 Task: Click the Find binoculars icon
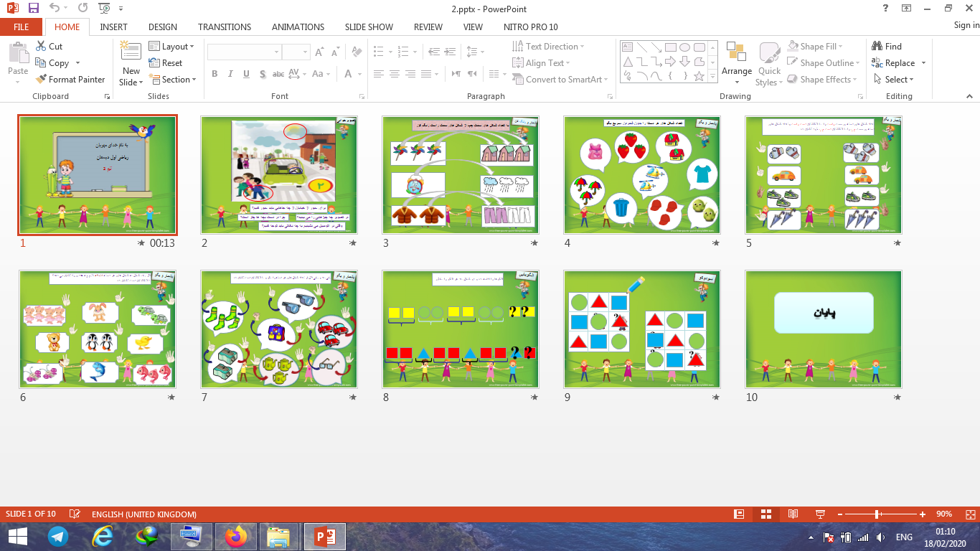click(x=877, y=47)
